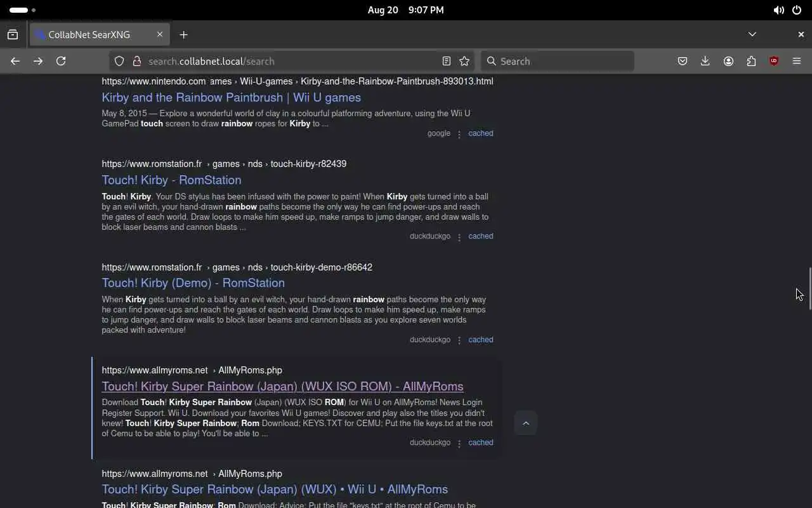Expand options dots for WUX ISO ROM result
The image size is (812, 508).
(x=459, y=443)
